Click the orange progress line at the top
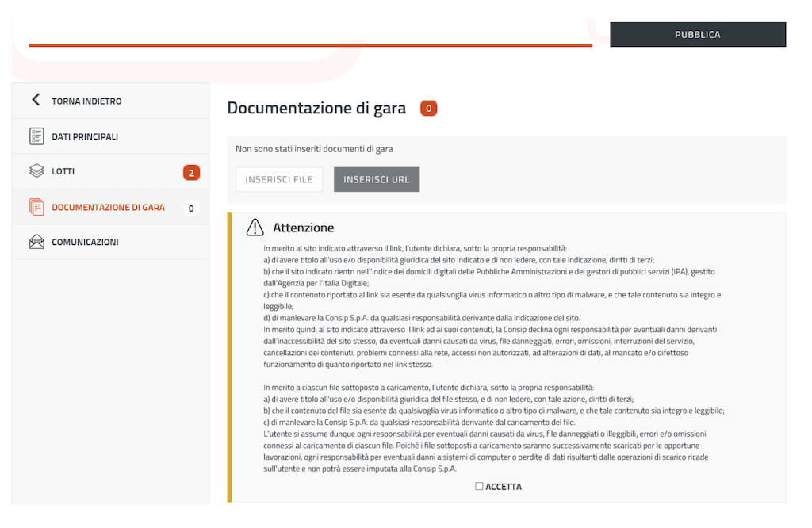This screenshot has height=528, width=812. pyautogui.click(x=310, y=45)
